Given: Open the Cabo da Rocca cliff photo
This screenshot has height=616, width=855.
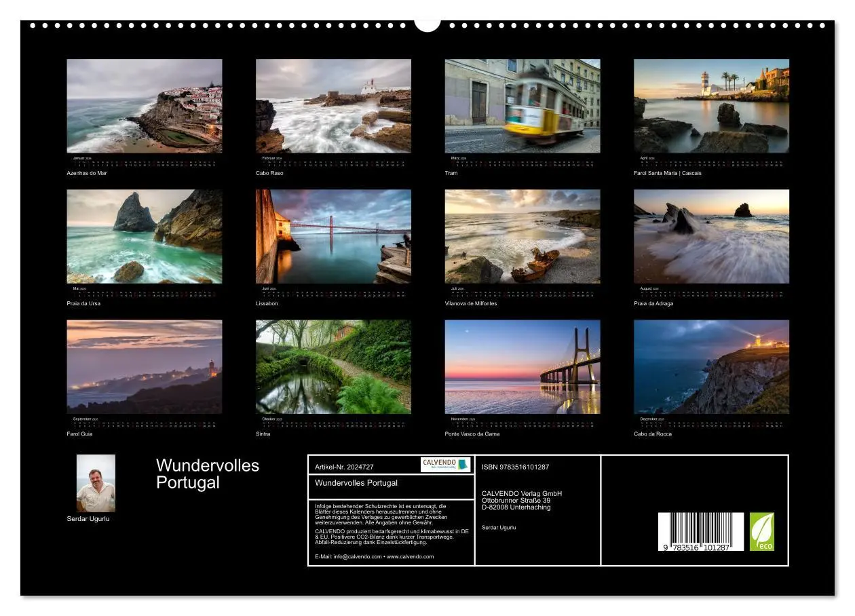Looking at the screenshot, I should pos(711,367).
